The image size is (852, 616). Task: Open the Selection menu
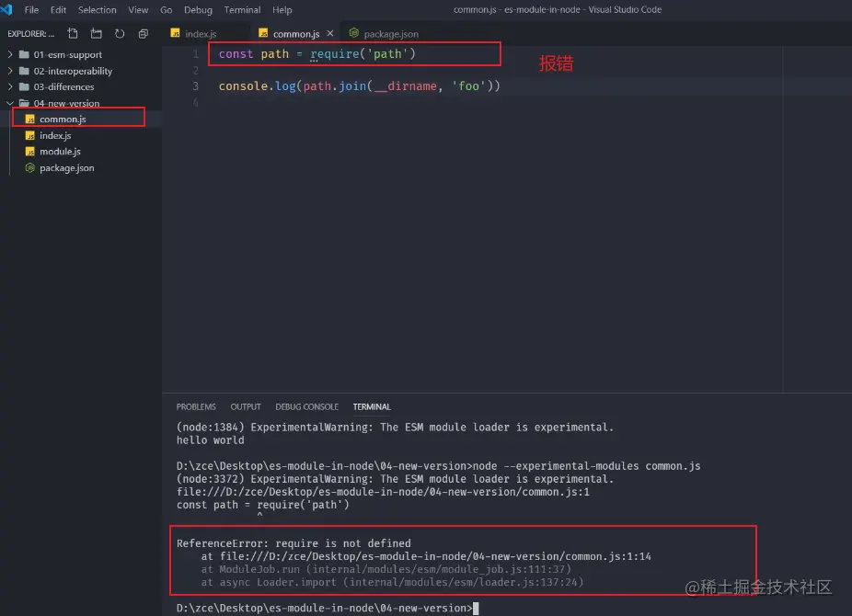click(98, 10)
